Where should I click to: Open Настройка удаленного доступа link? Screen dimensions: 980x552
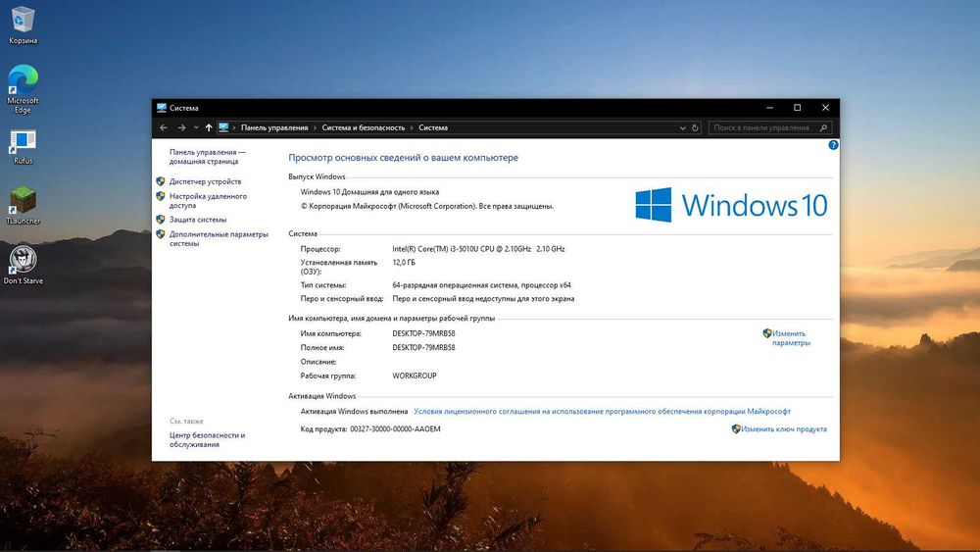[x=208, y=201]
